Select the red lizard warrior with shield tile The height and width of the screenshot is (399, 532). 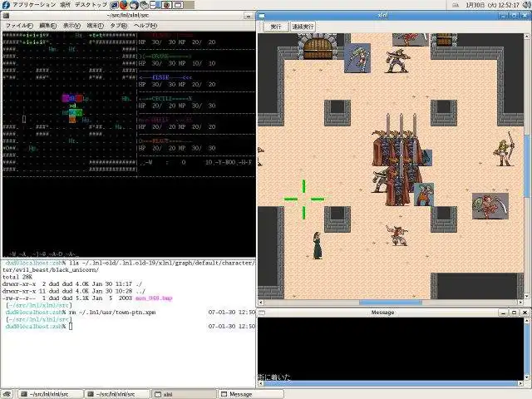coord(490,206)
